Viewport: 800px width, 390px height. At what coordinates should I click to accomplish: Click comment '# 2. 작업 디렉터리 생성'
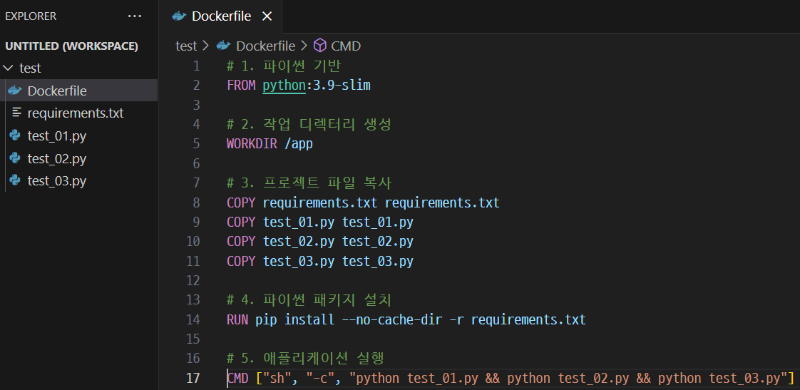309,125
